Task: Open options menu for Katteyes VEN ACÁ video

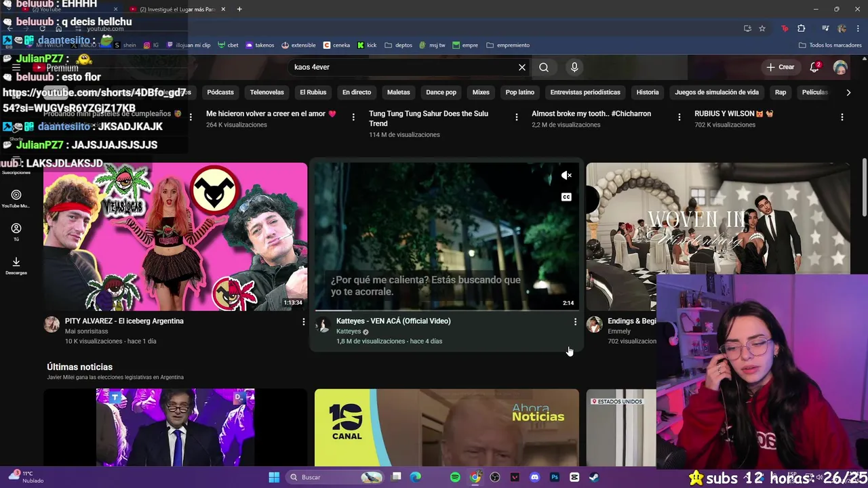Action: [x=575, y=322]
